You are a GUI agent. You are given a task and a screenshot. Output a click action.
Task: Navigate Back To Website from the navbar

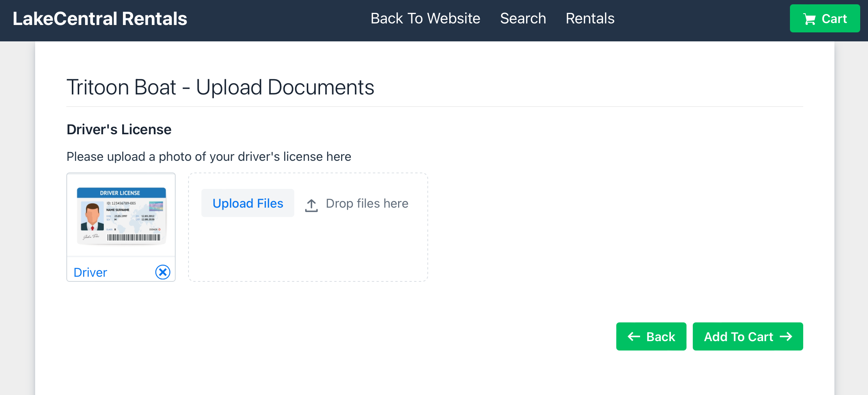coord(425,18)
